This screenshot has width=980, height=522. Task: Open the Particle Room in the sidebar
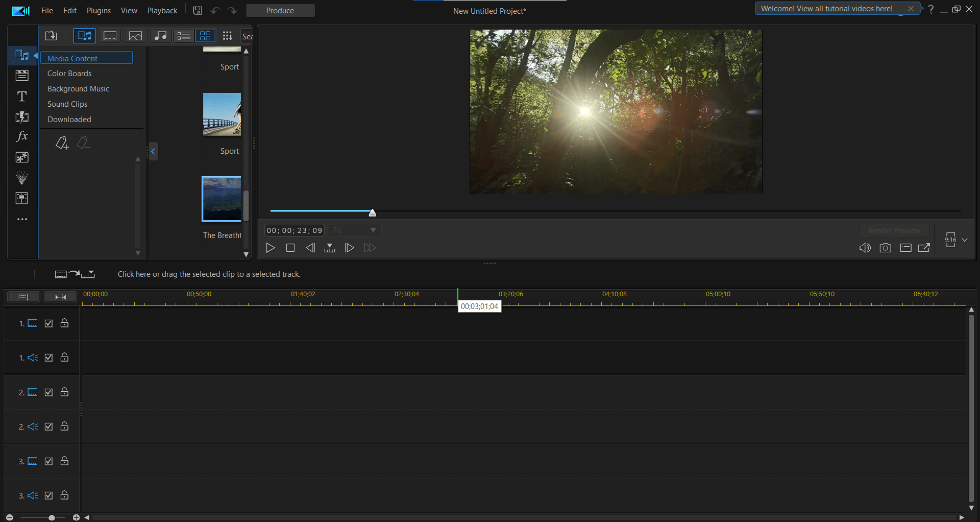(x=22, y=178)
